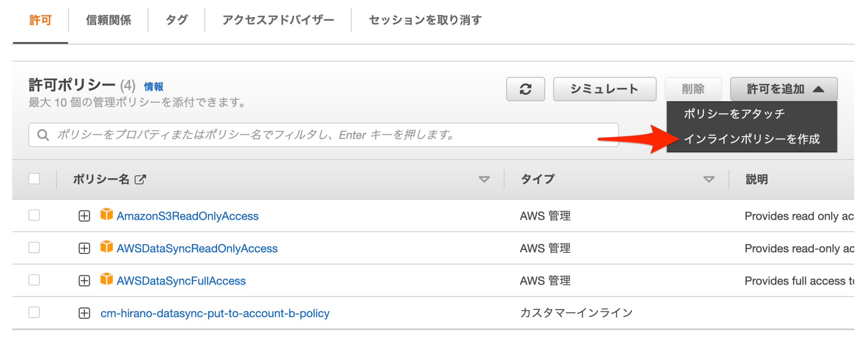Check the select-all checkbox in the table header

point(34,179)
